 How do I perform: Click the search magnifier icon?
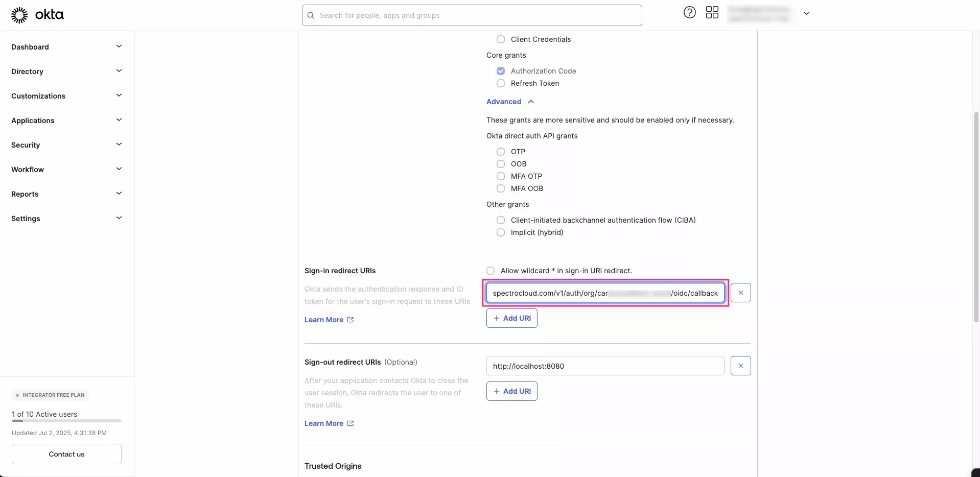[x=311, y=15]
